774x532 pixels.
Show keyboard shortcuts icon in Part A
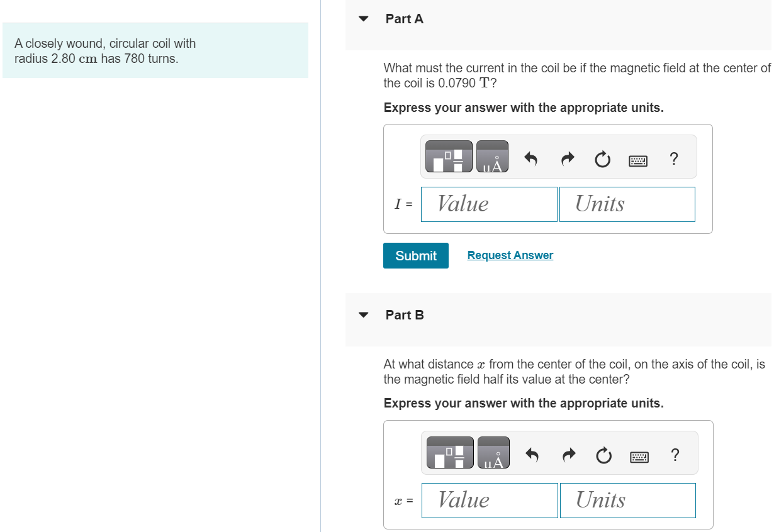click(638, 161)
